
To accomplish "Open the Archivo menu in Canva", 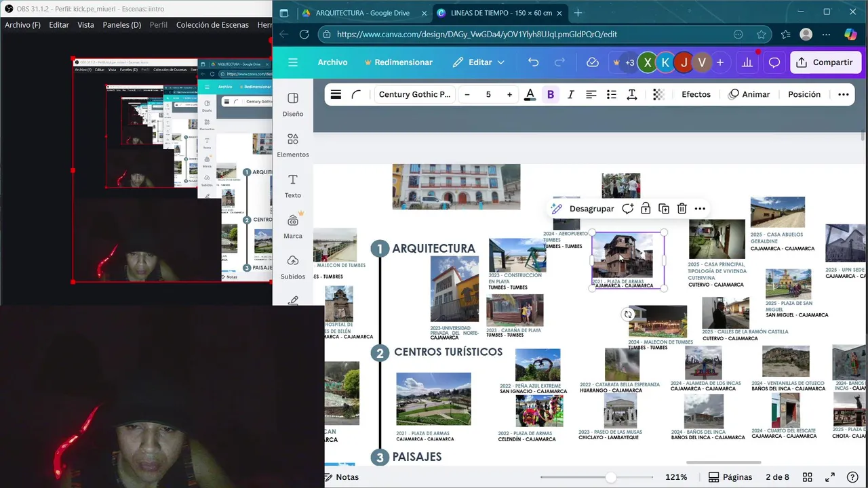I will pos(332,62).
